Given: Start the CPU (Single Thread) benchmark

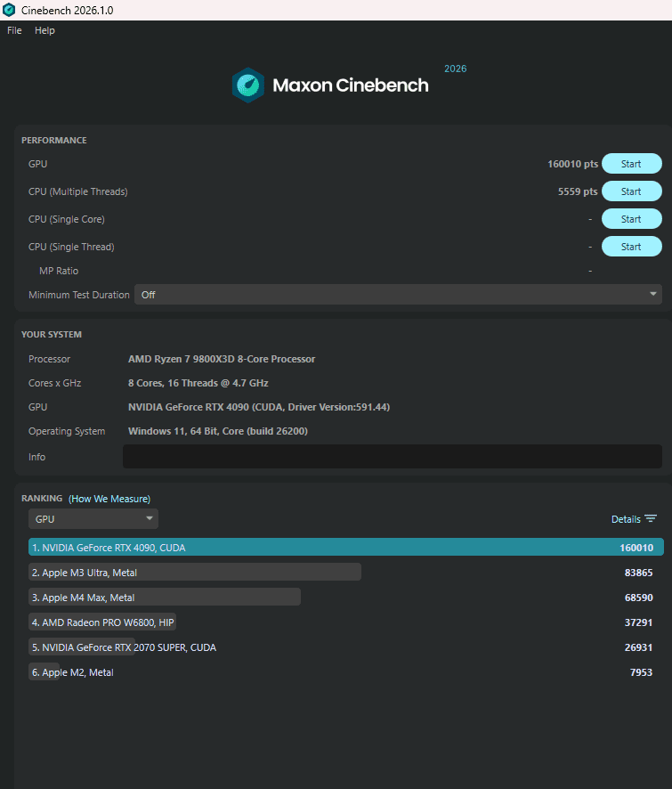Looking at the screenshot, I should point(632,247).
